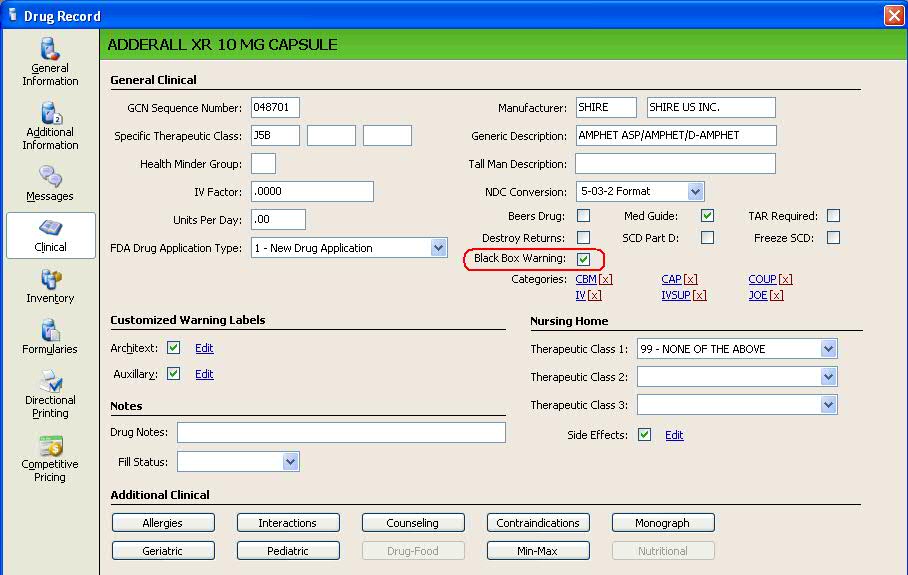Viewport: 908px width, 575px height.
Task: Open the Competitive Pricing sidebar icon
Action: (x=50, y=459)
